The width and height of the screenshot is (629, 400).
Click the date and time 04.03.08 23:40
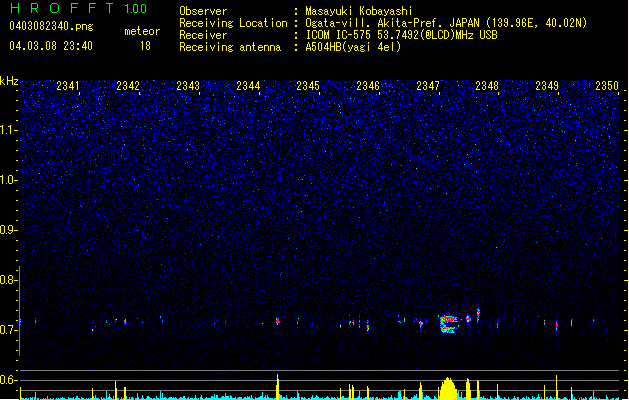point(51,46)
